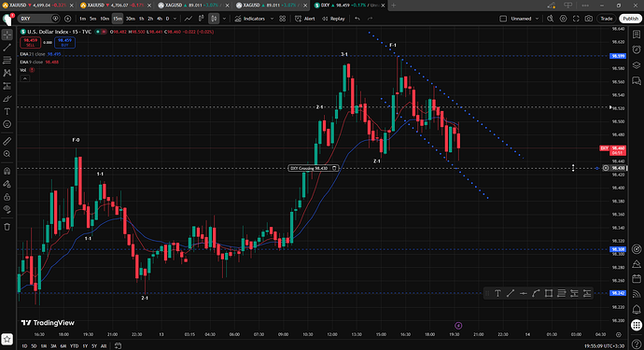Select the trend line drawing tool
644x350 pixels.
pyautogui.click(x=7, y=48)
